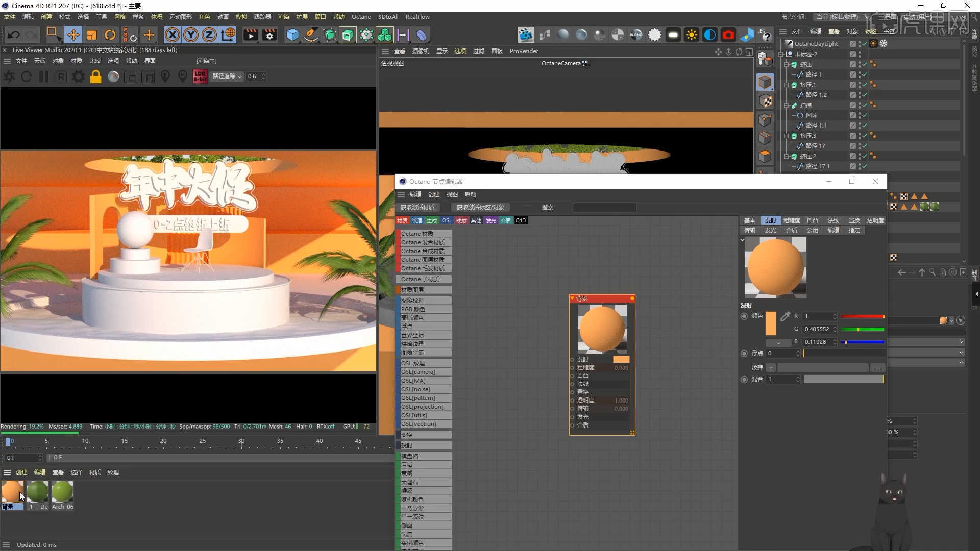Pause rendering in Live Viewer
This screenshot has width=980, height=551.
click(44, 77)
